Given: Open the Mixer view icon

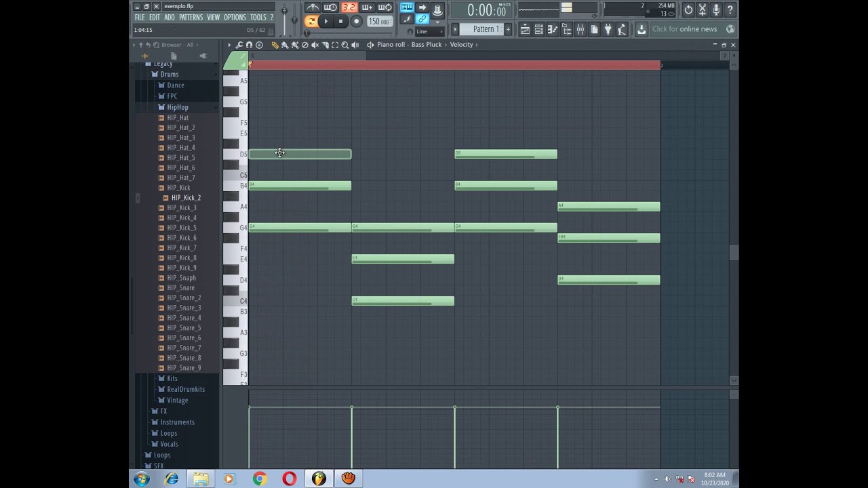Looking at the screenshot, I should coord(580,29).
